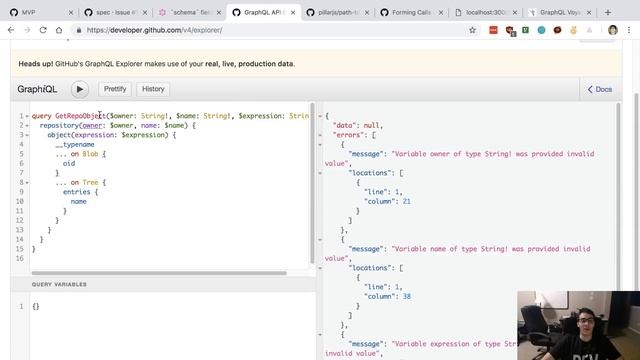Switch to the Forming Calls tab
640x360 pixels.
tap(411, 13)
